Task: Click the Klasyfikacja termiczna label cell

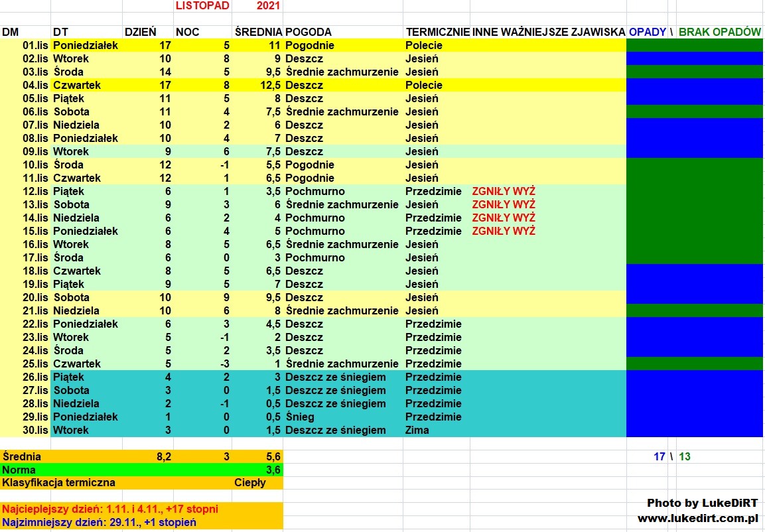Action: coord(59,483)
